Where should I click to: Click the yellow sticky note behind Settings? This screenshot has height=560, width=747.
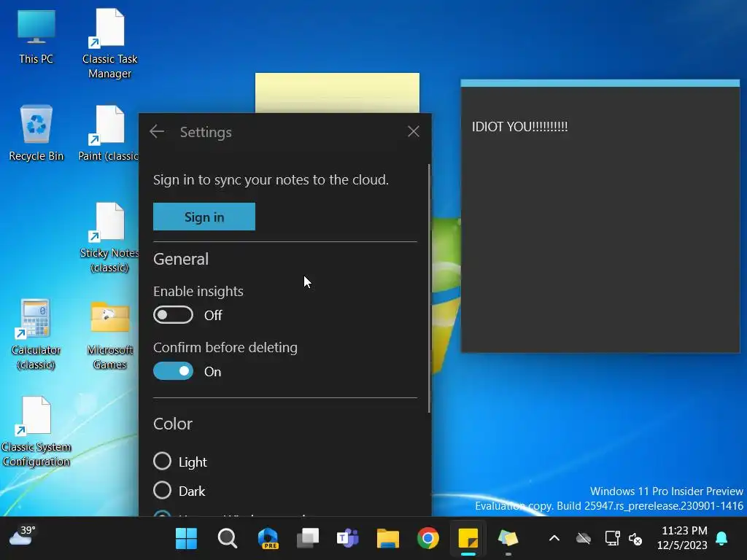coord(337,93)
